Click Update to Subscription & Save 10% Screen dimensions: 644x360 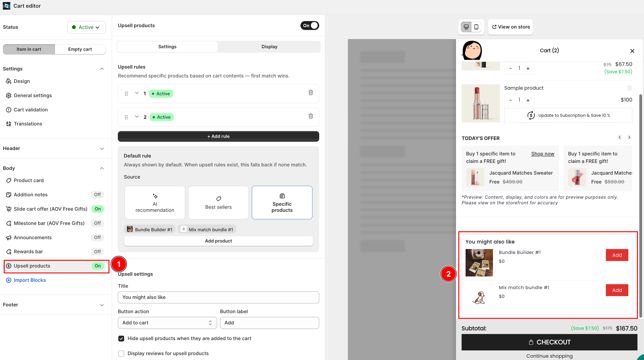(568, 115)
